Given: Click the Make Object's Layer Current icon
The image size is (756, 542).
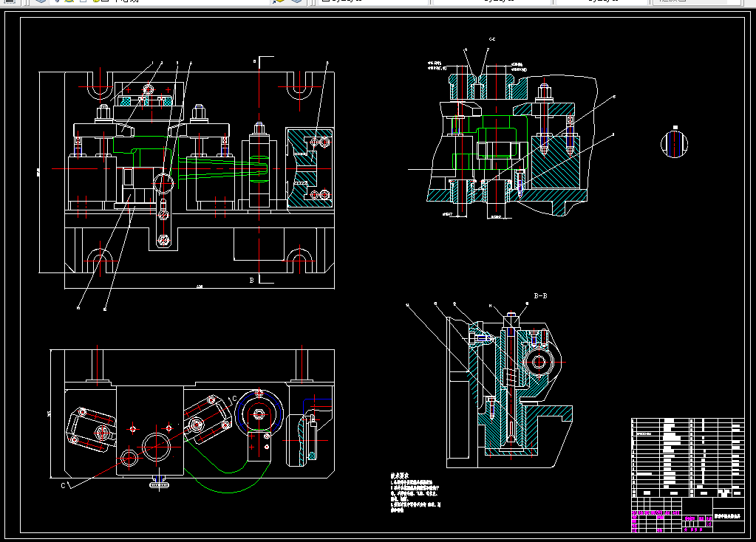Looking at the screenshot, I should pos(279,1).
